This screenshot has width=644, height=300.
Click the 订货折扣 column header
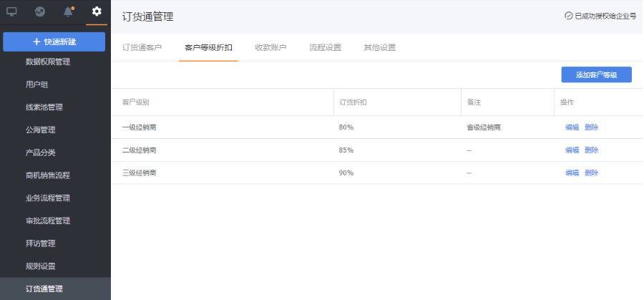(x=353, y=102)
